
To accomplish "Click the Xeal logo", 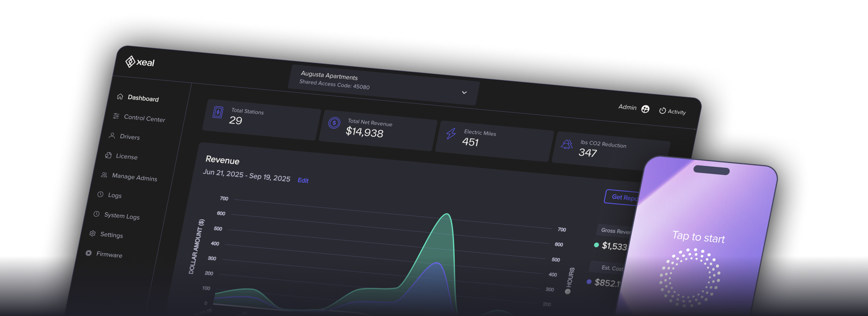I will (140, 62).
